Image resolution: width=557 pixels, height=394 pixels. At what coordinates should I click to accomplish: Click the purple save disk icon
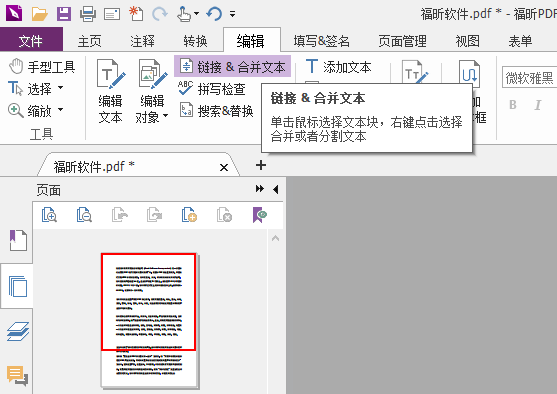click(x=64, y=14)
